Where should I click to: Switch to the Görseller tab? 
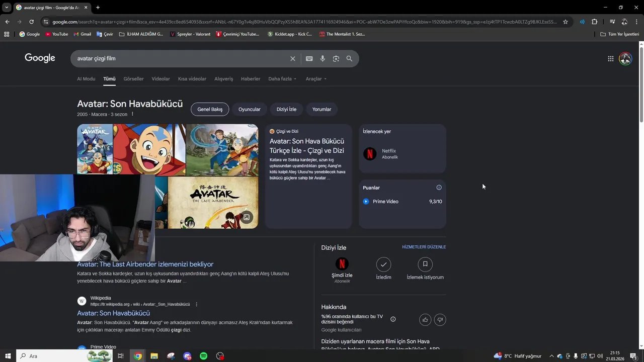[133, 79]
